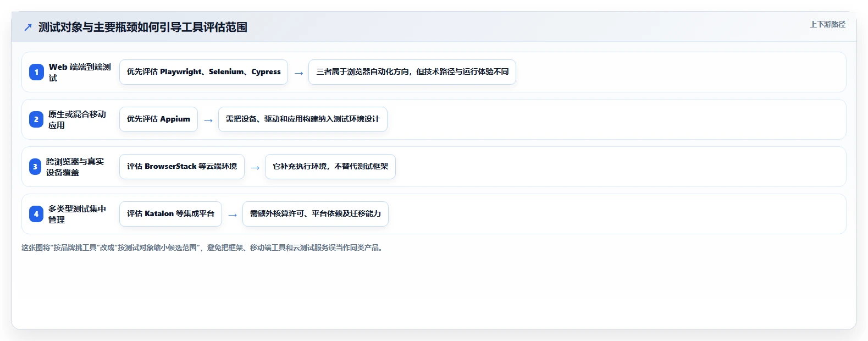This screenshot has width=868, height=341.
Task: Select the 多类型测试集中管理 row label
Action: [x=77, y=214]
